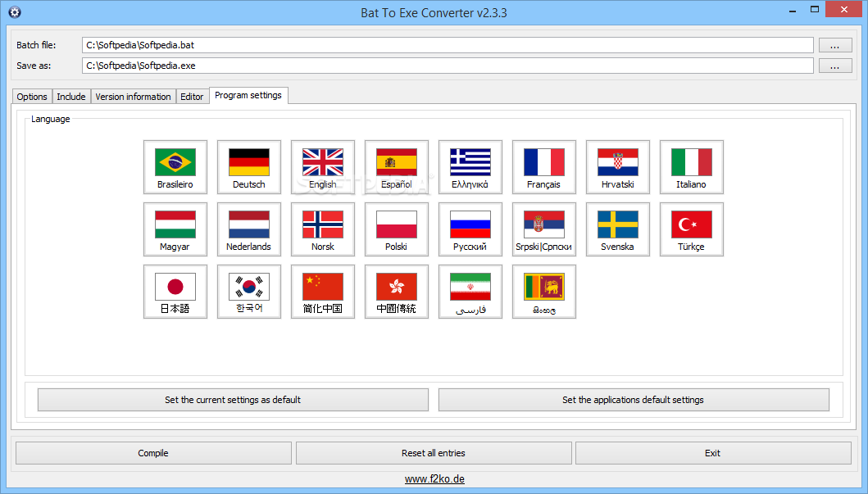Maximize the Bat To Exe Converter window
Image resolution: width=868 pixels, height=494 pixels.
[x=814, y=9]
